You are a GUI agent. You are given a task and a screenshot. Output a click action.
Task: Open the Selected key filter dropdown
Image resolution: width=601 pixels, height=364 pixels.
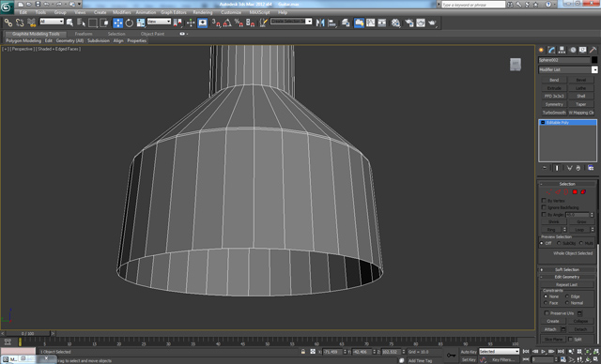click(x=499, y=352)
